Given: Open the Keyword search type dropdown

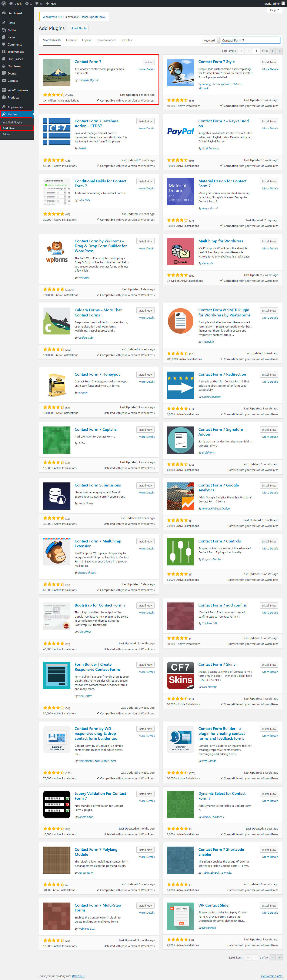Looking at the screenshot, I should [x=211, y=40].
